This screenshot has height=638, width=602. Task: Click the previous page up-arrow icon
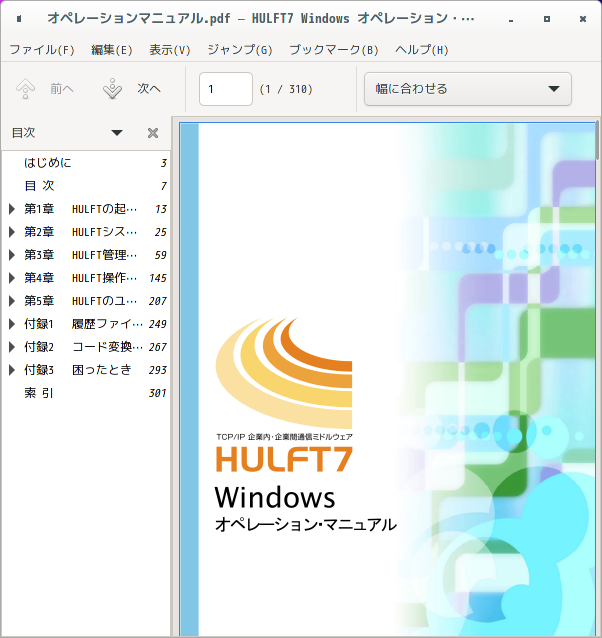click(x=25, y=89)
